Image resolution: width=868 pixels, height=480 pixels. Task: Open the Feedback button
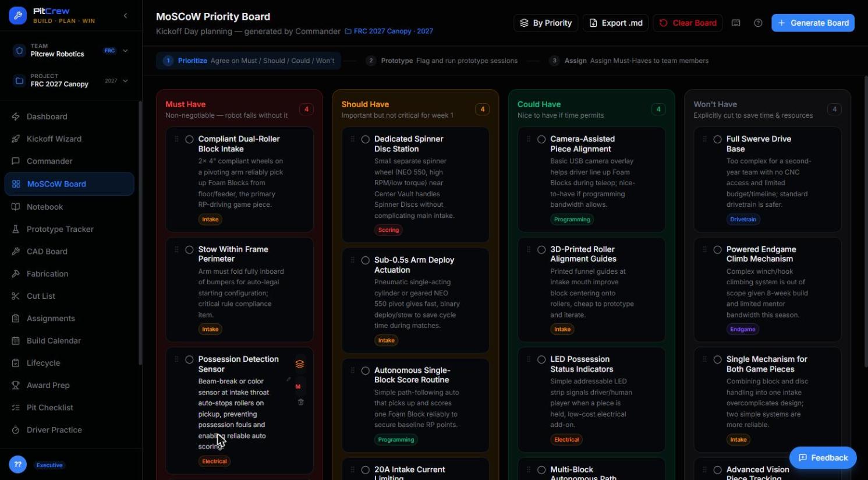coord(823,458)
